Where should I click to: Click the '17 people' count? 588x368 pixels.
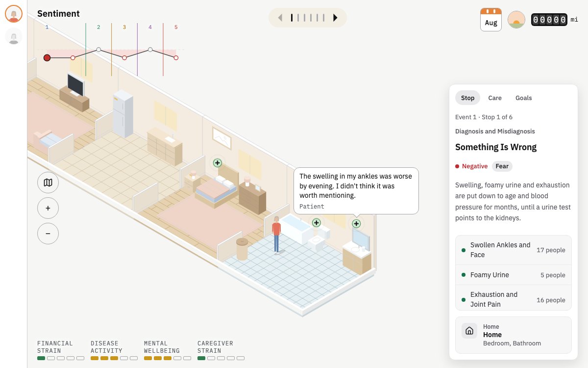[551, 250]
